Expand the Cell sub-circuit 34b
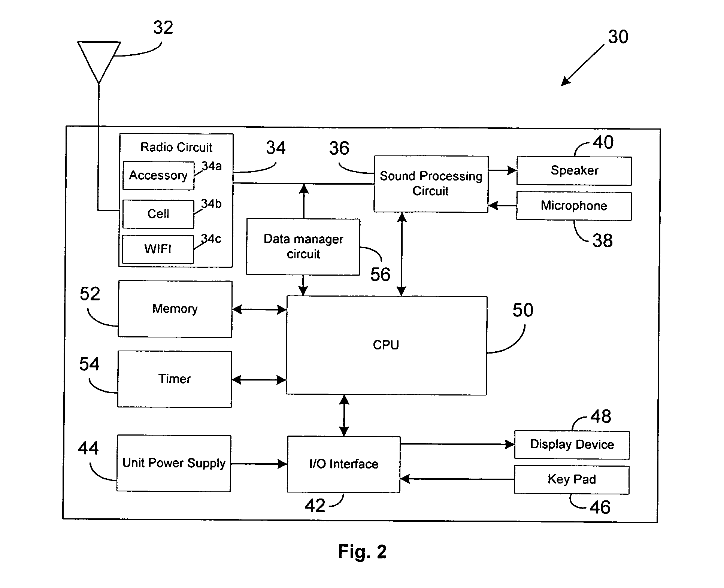724x588 pixels. pos(132,186)
